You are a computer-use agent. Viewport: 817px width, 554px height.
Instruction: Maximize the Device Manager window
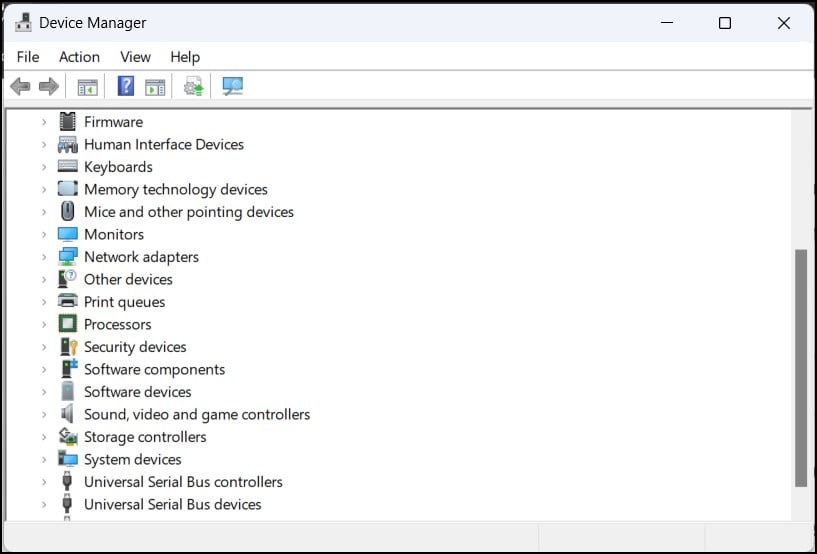point(725,23)
